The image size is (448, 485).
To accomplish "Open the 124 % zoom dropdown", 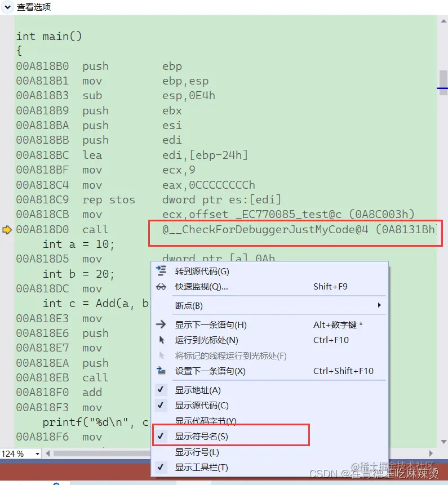I will click(x=37, y=454).
